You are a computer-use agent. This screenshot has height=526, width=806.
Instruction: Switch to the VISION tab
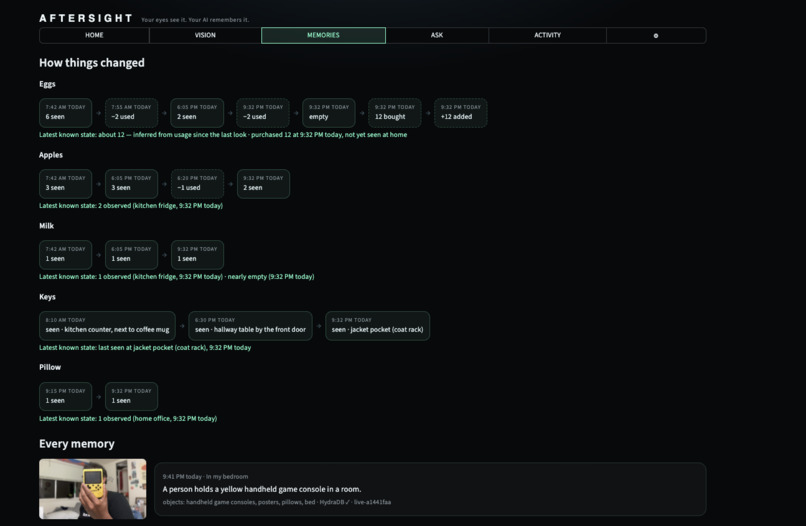point(205,35)
